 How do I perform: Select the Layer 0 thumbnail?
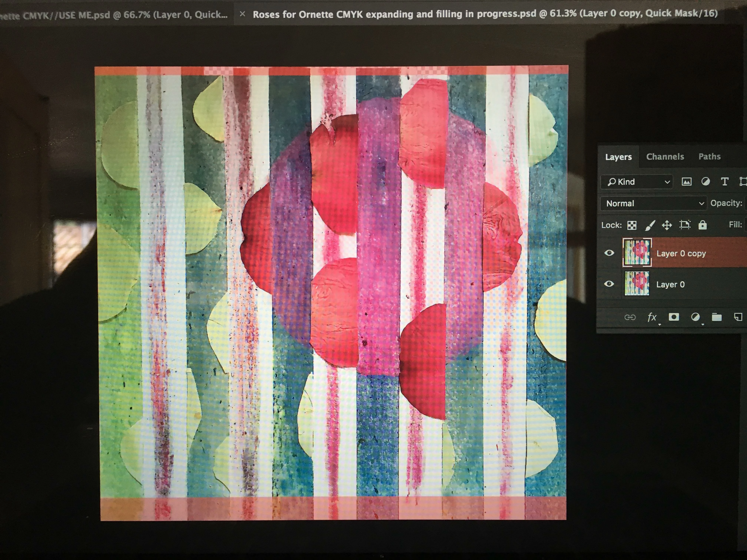[x=637, y=284]
